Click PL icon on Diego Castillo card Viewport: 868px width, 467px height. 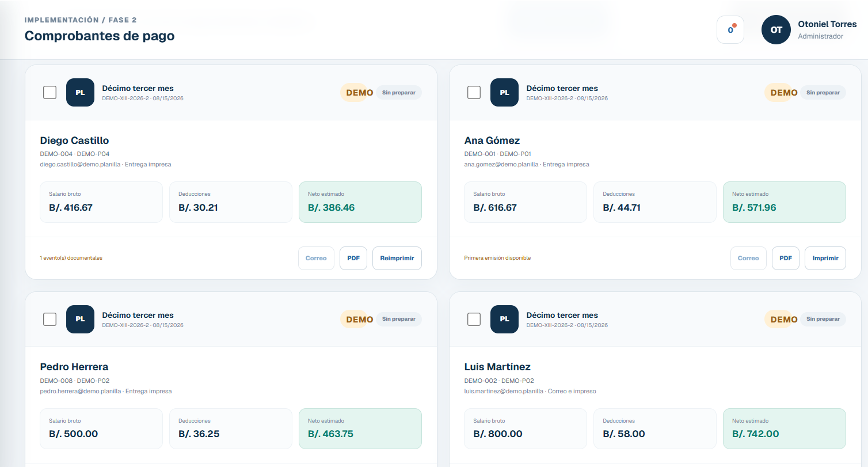[x=80, y=92]
